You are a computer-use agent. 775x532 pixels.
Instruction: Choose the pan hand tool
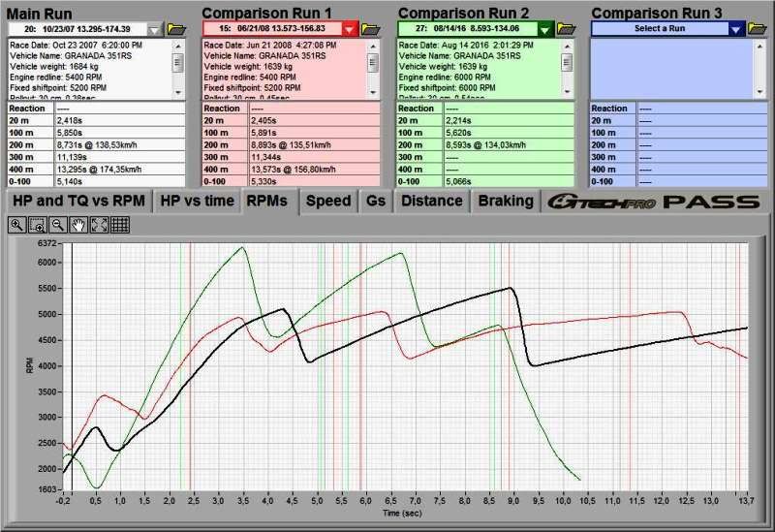pos(78,224)
